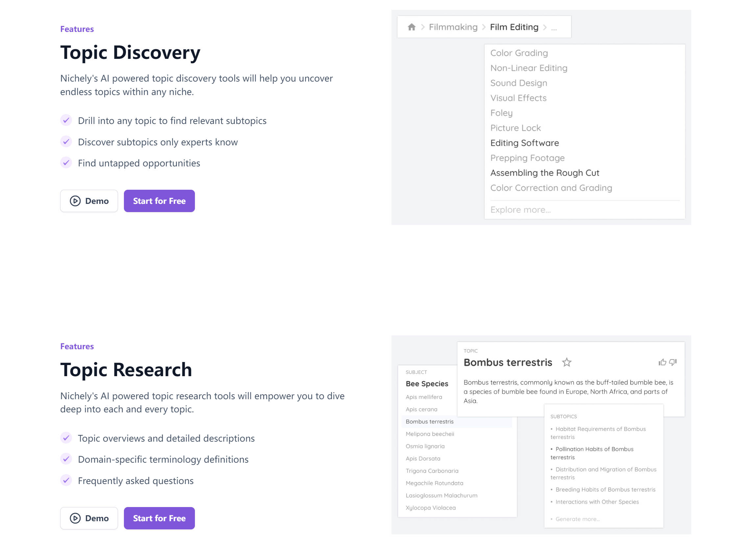Open Apis Dorsata entry
Image resolution: width=756 pixels, height=559 pixels.
pyautogui.click(x=423, y=458)
